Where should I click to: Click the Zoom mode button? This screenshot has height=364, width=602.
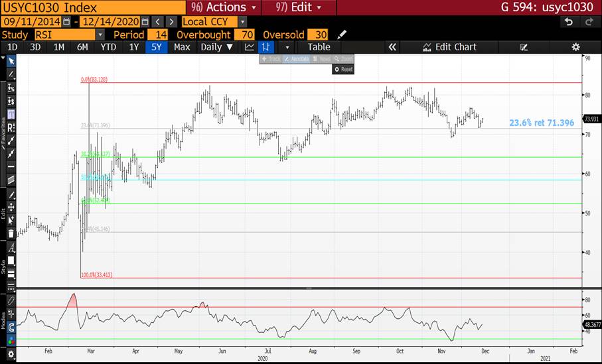(x=343, y=59)
